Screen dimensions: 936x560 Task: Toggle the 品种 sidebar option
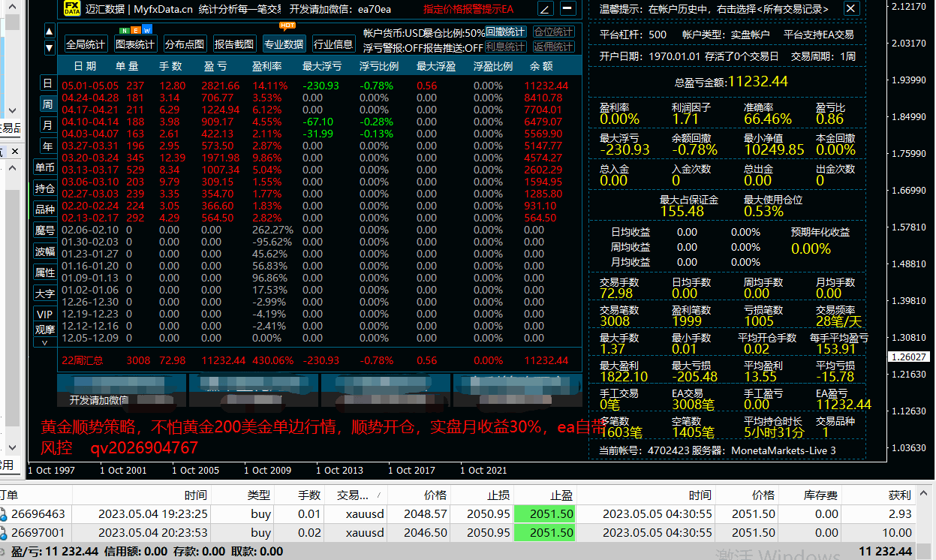(45, 209)
